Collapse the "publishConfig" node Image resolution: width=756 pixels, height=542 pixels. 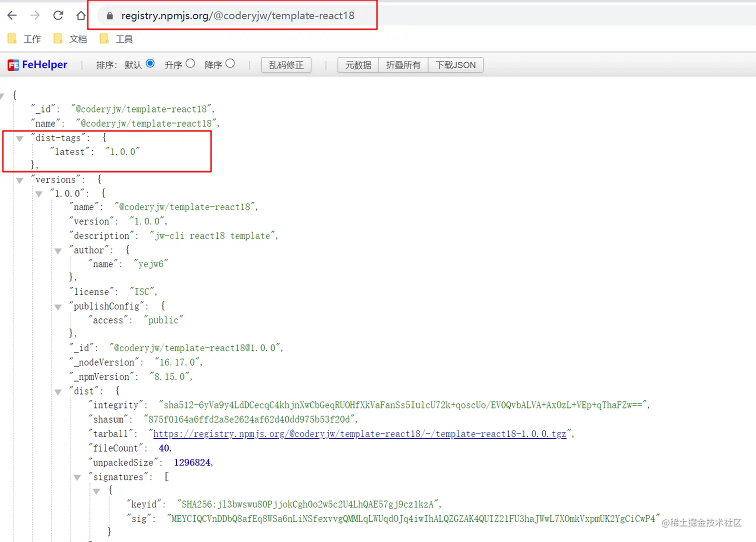coord(58,307)
